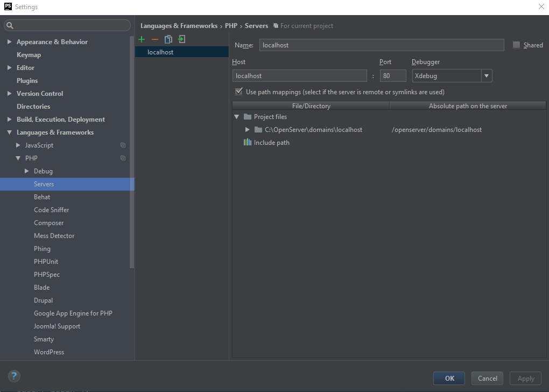Viewport: 549px width, 392px height.
Task: Collapse the Project files tree node
Action: 236,117
